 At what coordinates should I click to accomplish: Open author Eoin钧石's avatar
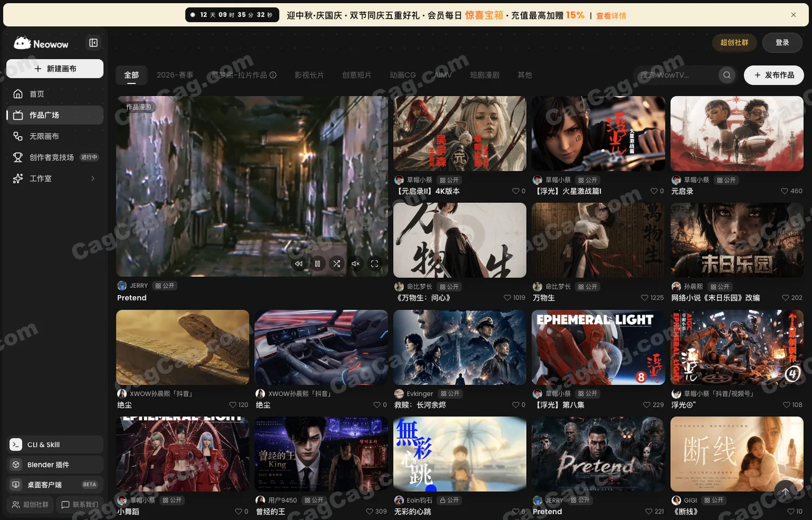(399, 501)
